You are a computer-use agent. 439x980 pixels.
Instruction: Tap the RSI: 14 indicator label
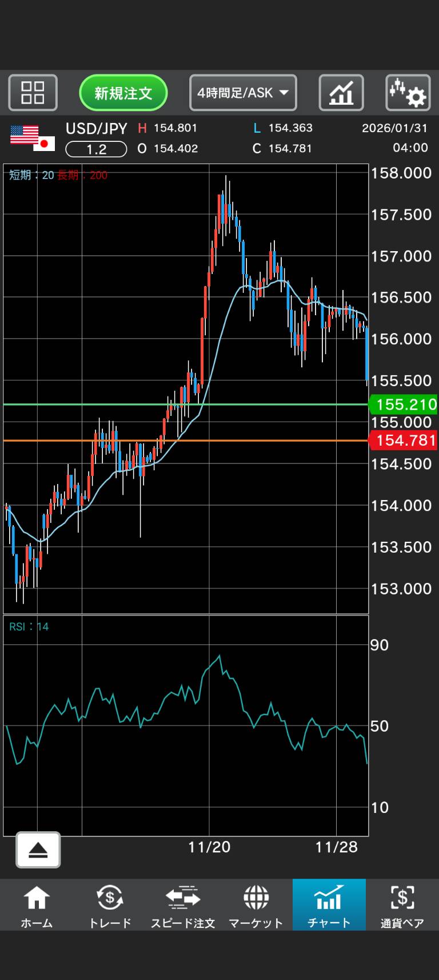tap(29, 627)
